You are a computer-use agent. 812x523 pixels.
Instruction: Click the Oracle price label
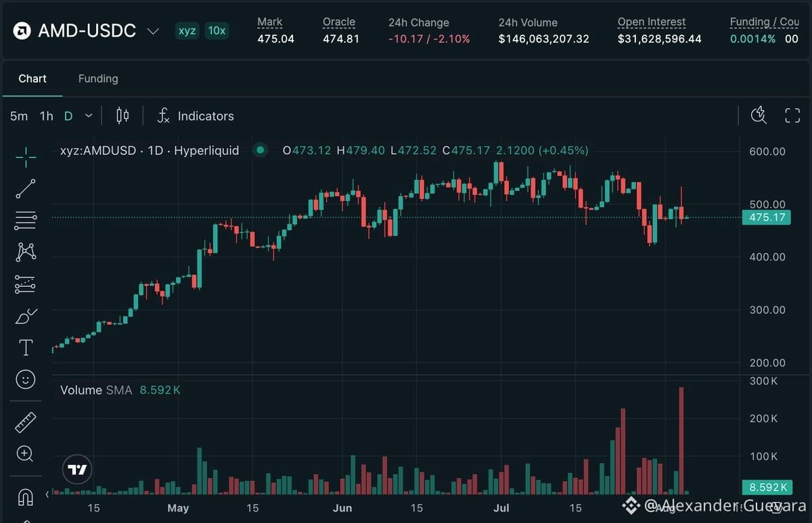339,22
